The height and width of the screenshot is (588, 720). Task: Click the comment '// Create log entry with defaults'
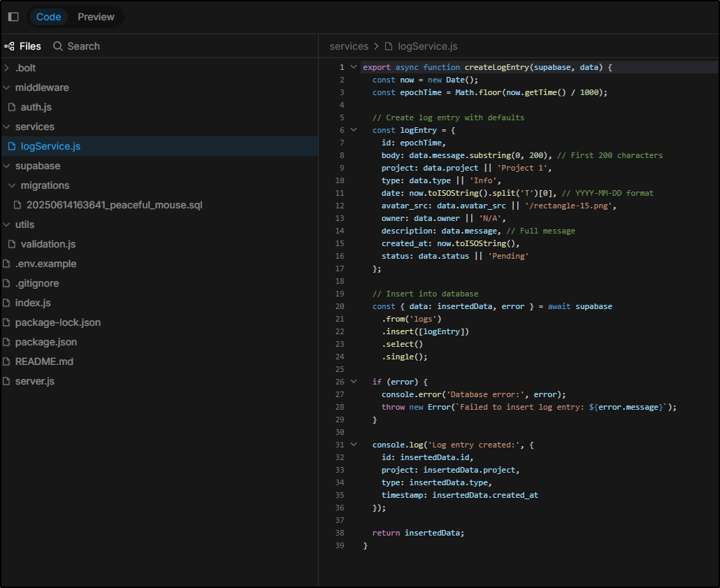tap(448, 117)
